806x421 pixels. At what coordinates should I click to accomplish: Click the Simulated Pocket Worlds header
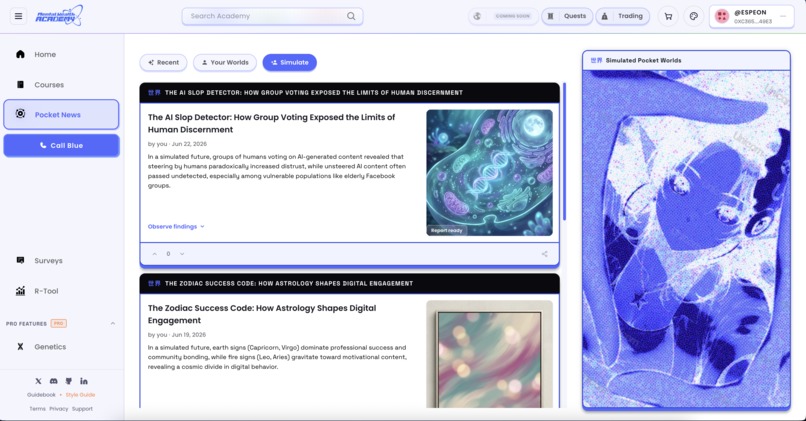click(686, 60)
